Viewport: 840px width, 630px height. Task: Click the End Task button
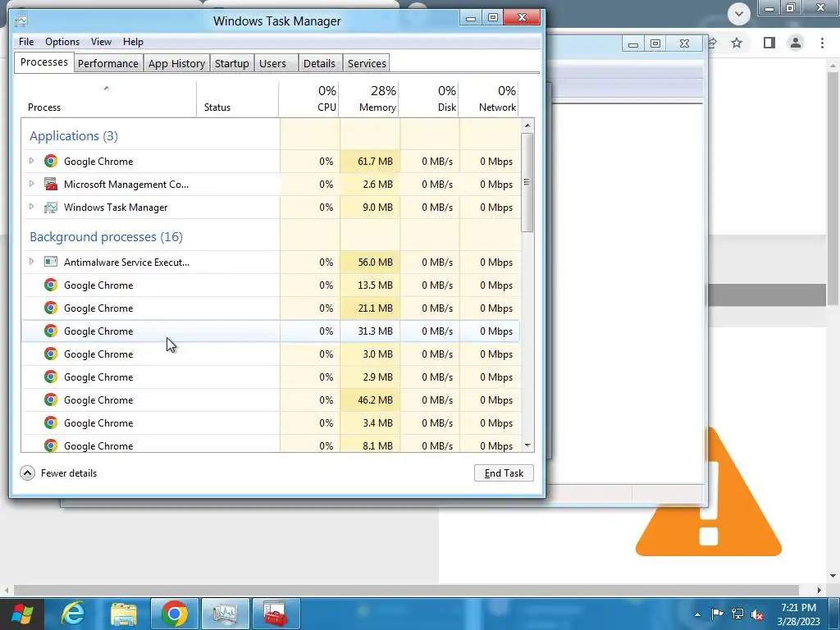504,473
